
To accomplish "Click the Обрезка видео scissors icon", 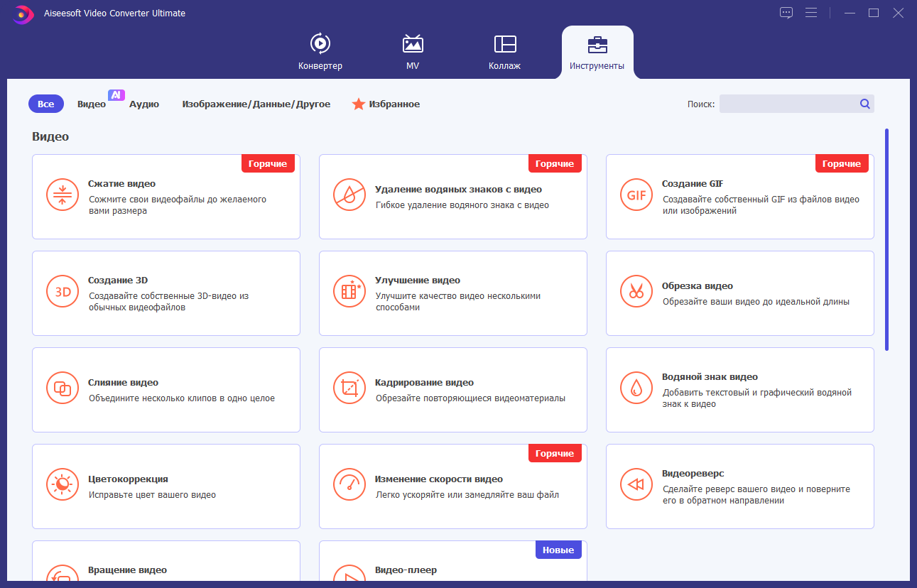I will click(x=637, y=291).
